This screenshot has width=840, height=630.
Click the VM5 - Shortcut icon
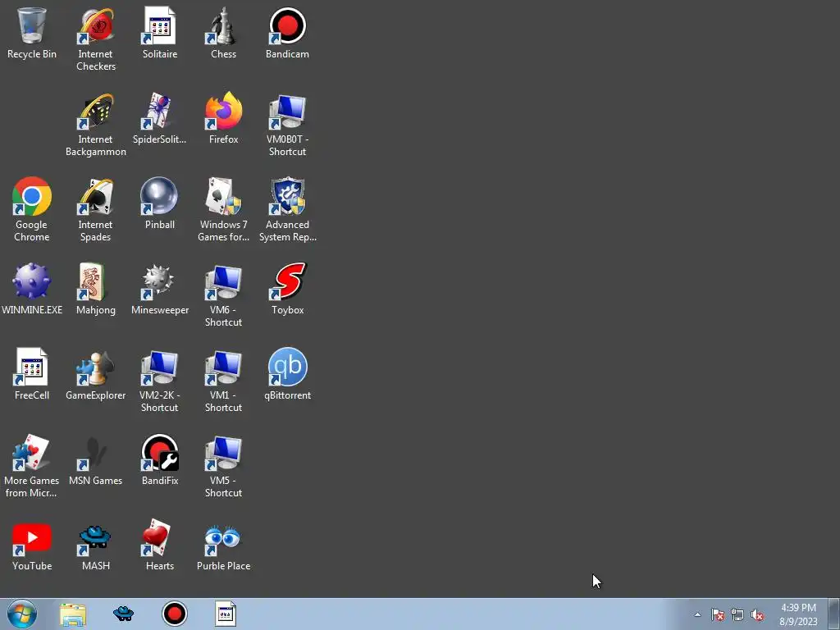click(x=223, y=466)
